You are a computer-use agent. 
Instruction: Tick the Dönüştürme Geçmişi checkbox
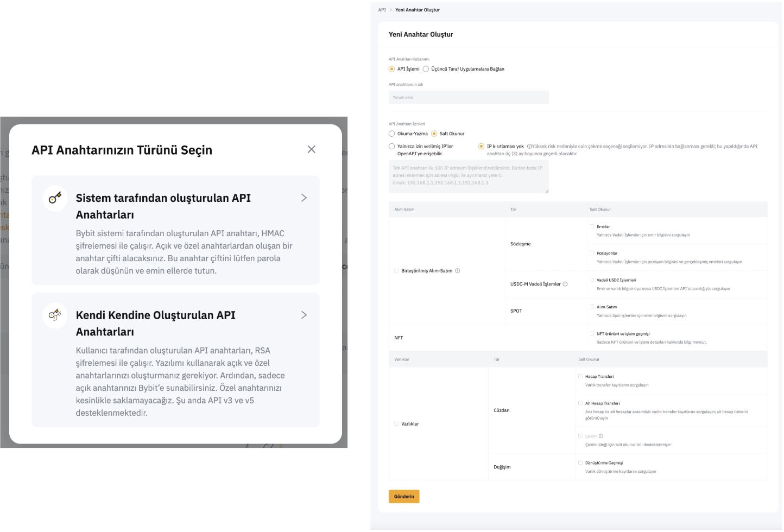click(x=580, y=463)
